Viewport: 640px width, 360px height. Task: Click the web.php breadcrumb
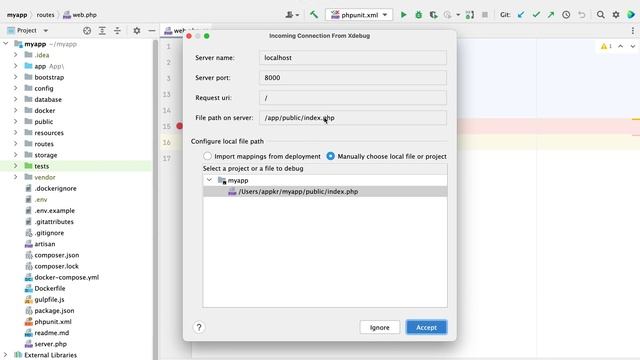(80, 15)
